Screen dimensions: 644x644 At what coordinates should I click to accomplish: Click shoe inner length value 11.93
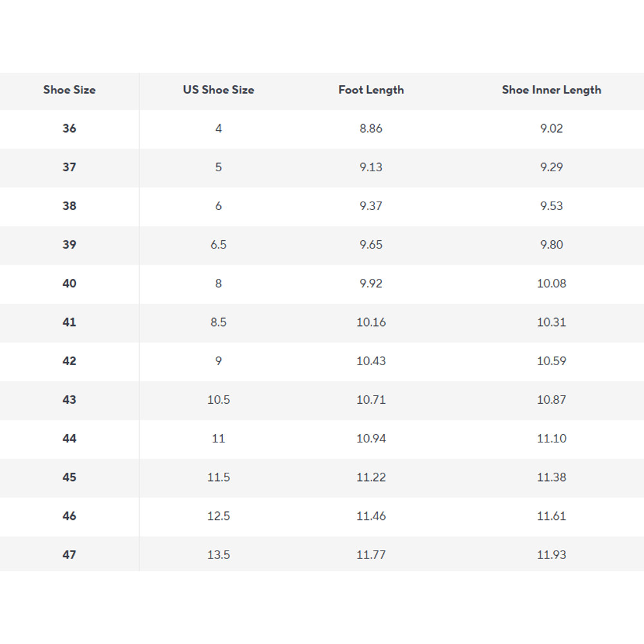(551, 554)
